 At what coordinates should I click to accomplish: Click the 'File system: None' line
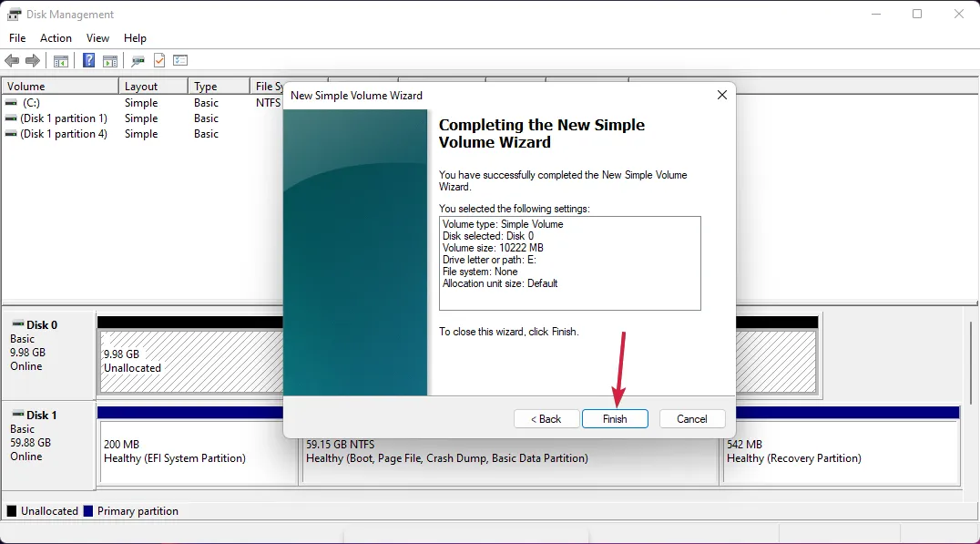pyautogui.click(x=480, y=272)
